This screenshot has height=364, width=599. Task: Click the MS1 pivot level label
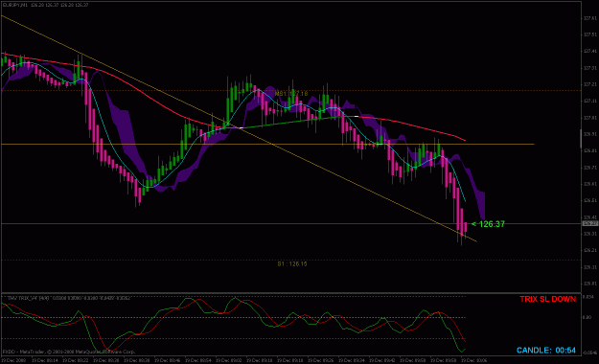291,94
